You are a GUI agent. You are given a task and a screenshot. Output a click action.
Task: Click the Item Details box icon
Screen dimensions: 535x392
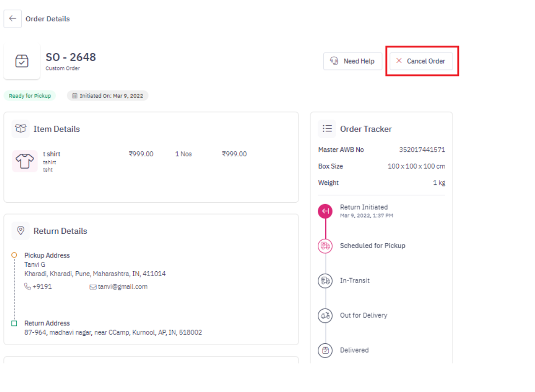click(x=20, y=129)
